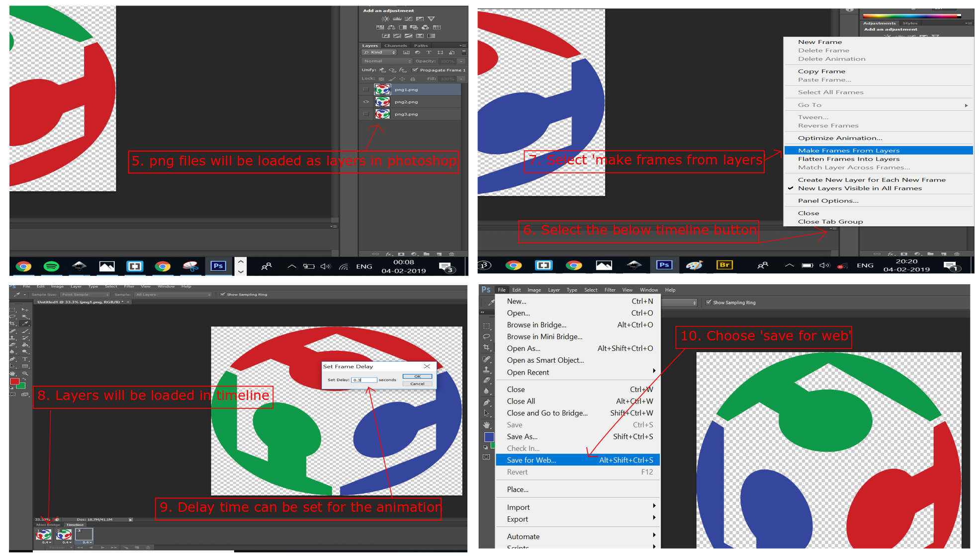Select the Paint Bucket tool
The image size is (980, 556).
25,344
